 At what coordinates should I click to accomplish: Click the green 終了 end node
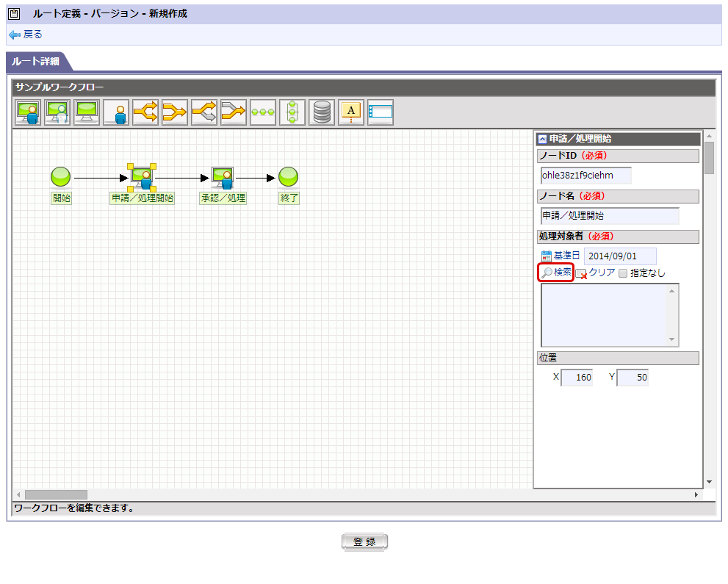click(288, 177)
